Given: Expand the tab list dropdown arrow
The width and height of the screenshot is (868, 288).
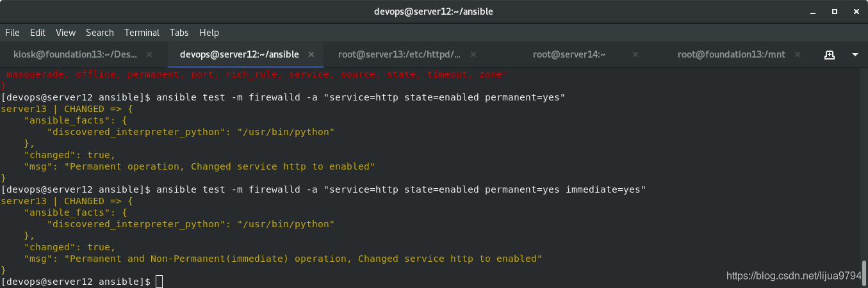Looking at the screenshot, I should click(x=855, y=54).
